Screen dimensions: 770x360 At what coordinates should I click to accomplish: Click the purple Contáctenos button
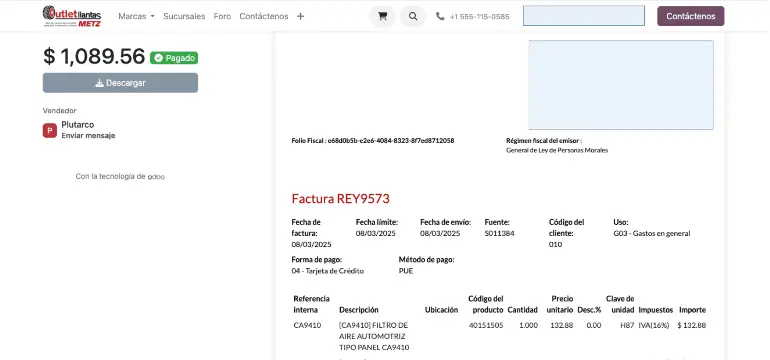point(690,16)
